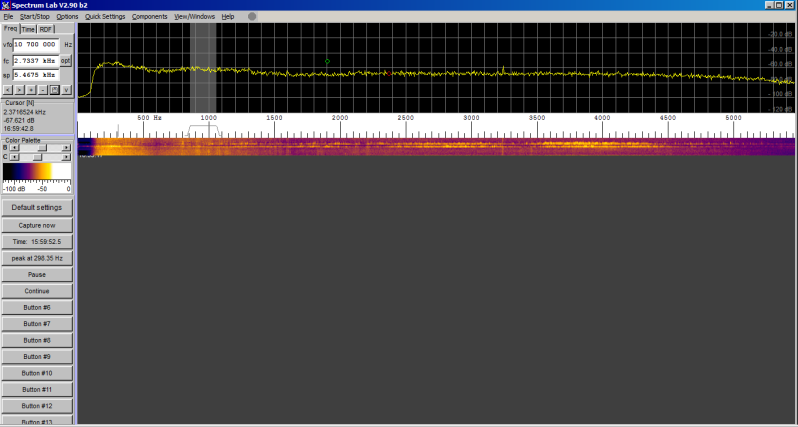Click the Spectrum Lab title bar icon
798x427 pixels.
[x=6, y=5]
